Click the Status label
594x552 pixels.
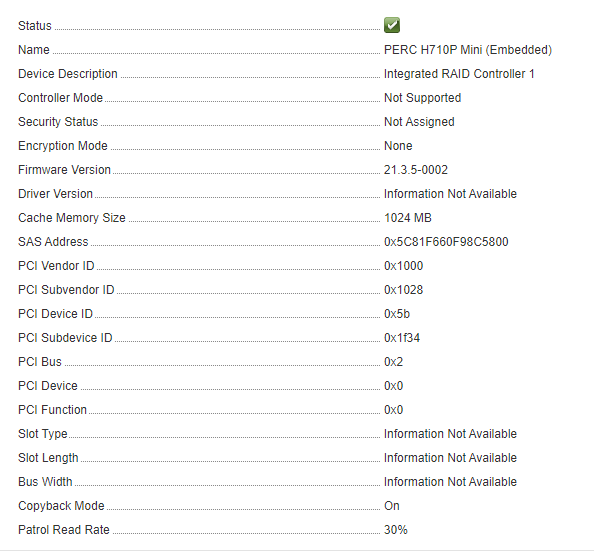point(34,26)
